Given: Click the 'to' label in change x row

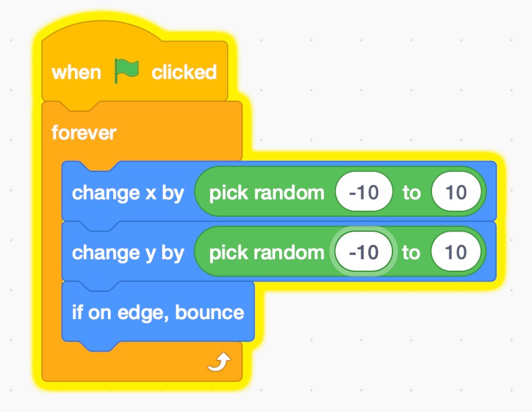Looking at the screenshot, I should pyautogui.click(x=411, y=193).
